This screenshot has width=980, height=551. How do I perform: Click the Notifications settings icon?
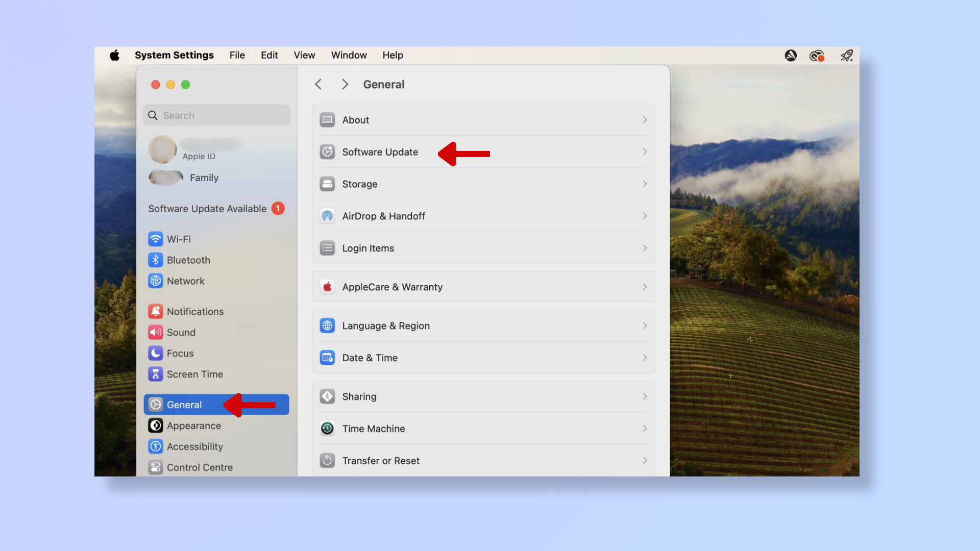coord(156,312)
